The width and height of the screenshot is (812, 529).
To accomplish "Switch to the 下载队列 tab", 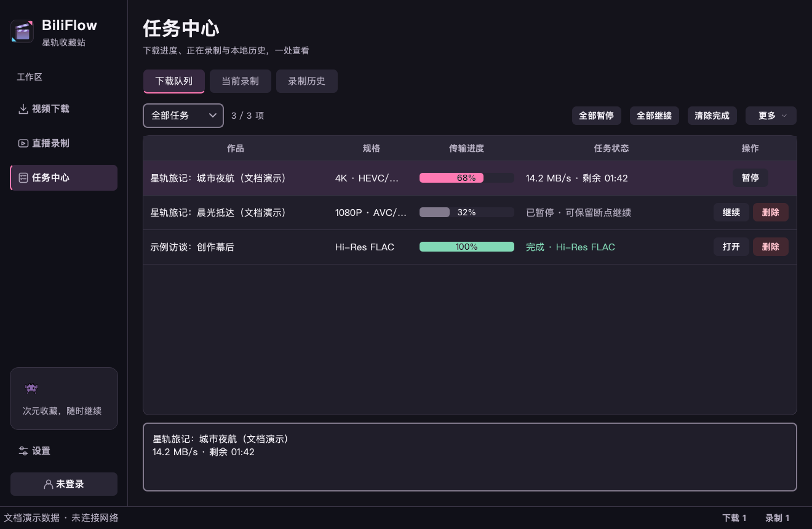I will pyautogui.click(x=174, y=81).
